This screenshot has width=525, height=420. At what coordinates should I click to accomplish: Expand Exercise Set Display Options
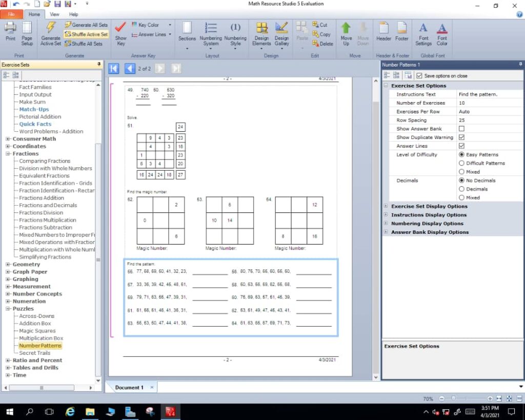386,206
